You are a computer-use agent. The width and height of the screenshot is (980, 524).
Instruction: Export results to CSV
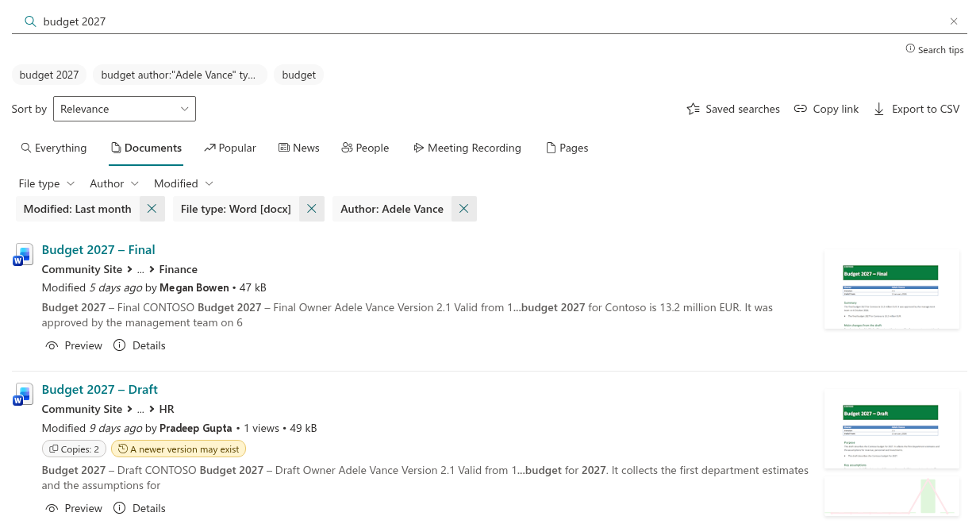pyautogui.click(x=917, y=109)
